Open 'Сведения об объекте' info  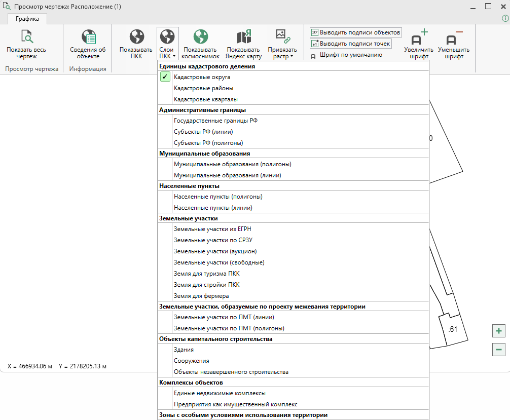point(88,37)
